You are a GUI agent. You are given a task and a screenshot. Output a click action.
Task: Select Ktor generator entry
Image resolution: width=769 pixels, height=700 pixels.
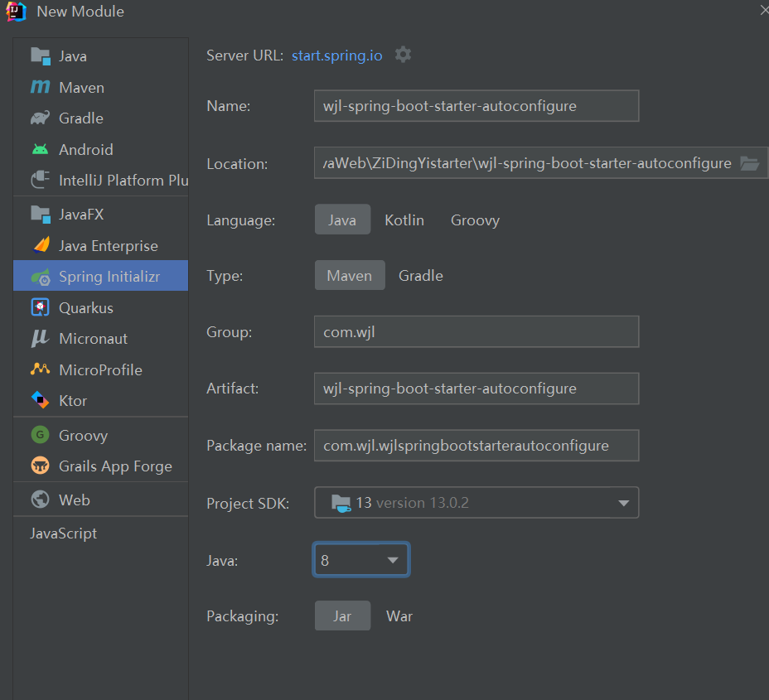pyautogui.click(x=100, y=401)
